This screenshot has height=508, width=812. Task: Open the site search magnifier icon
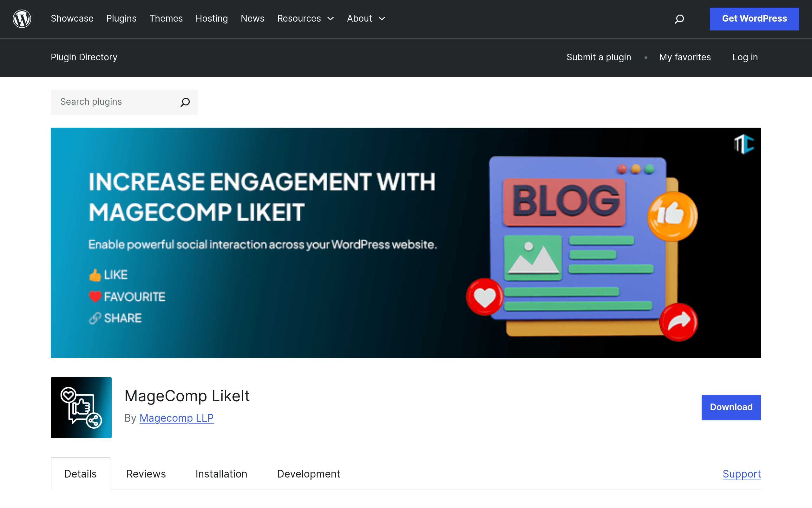(679, 19)
